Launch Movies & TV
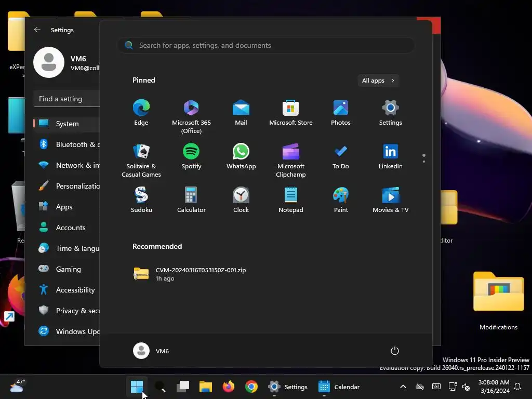The width and height of the screenshot is (532, 399). [391, 200]
